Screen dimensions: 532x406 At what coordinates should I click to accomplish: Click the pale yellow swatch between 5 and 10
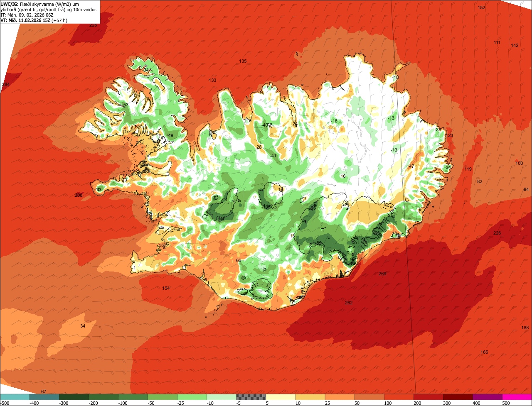coord(280,397)
